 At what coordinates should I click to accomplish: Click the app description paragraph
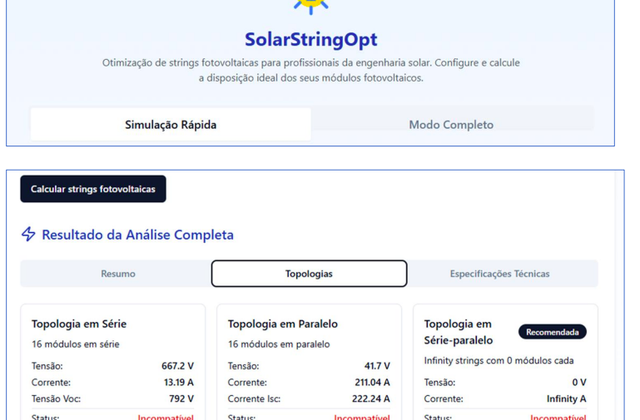(311, 70)
